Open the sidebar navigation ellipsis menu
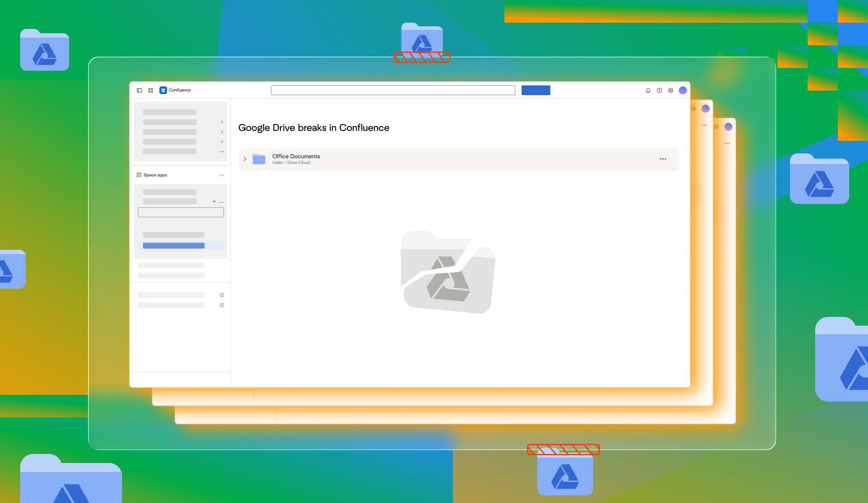Viewport: 868px width, 503px height. (222, 151)
